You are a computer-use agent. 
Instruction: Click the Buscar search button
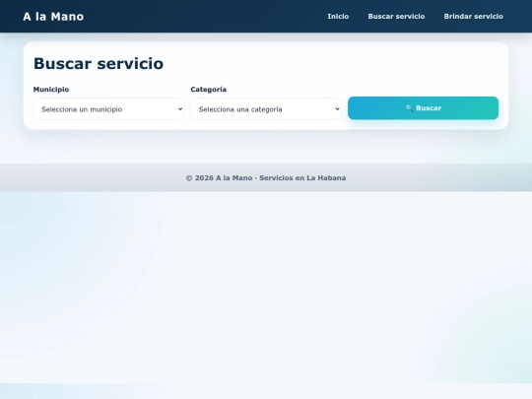coord(423,108)
